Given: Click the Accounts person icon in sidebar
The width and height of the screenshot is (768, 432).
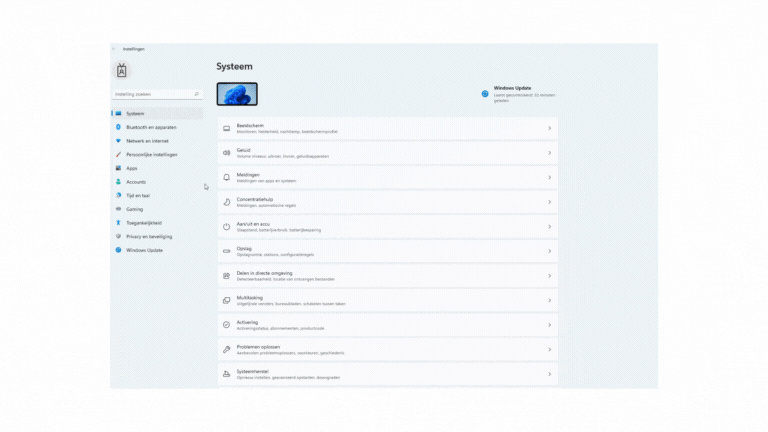Looking at the screenshot, I should pyautogui.click(x=118, y=182).
